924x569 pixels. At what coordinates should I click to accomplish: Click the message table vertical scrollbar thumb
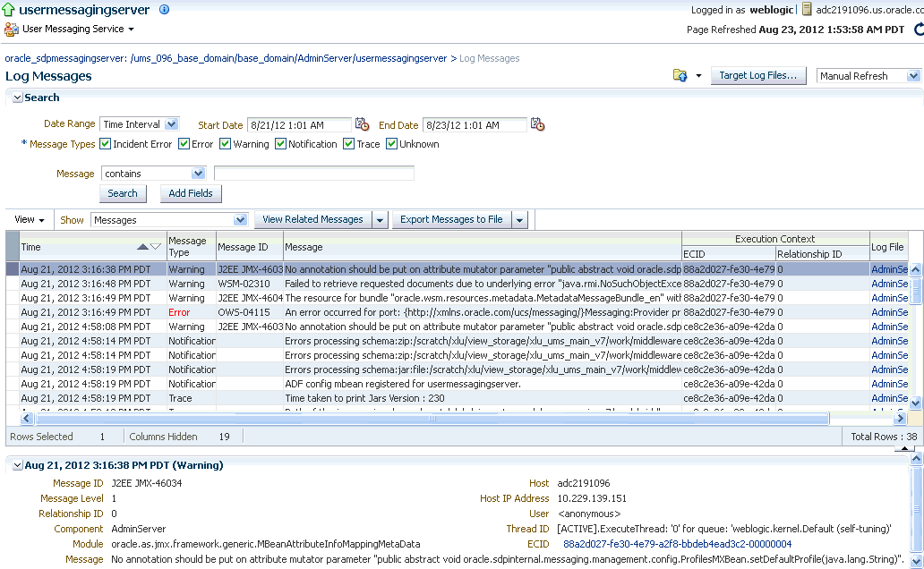915,292
